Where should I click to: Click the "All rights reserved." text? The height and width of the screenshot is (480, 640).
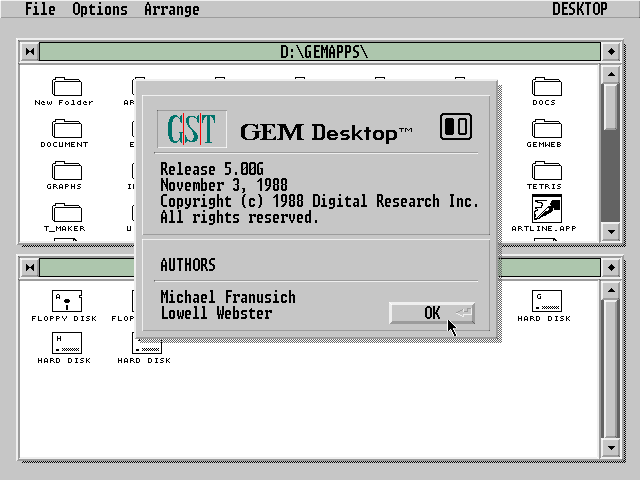point(239,217)
